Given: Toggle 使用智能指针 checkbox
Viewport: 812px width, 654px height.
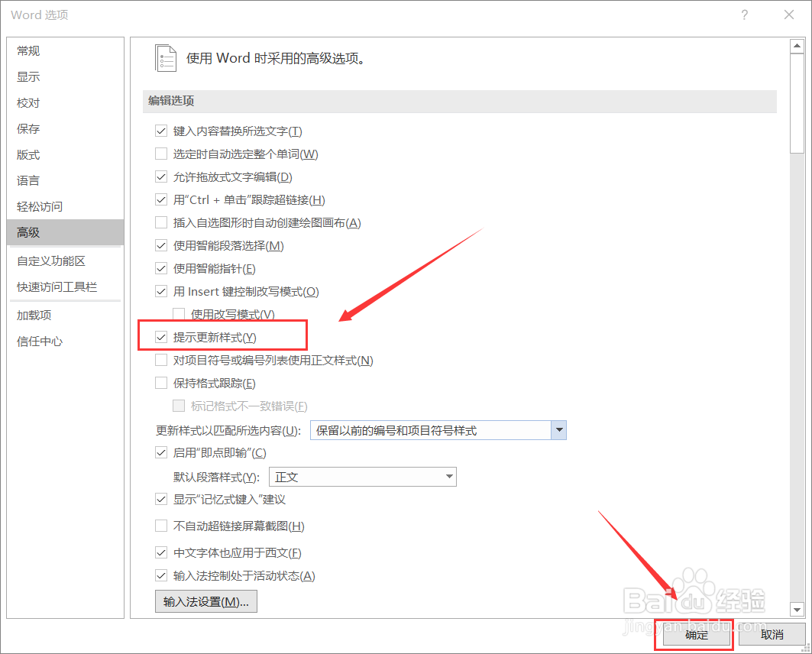Looking at the screenshot, I should 161,268.
